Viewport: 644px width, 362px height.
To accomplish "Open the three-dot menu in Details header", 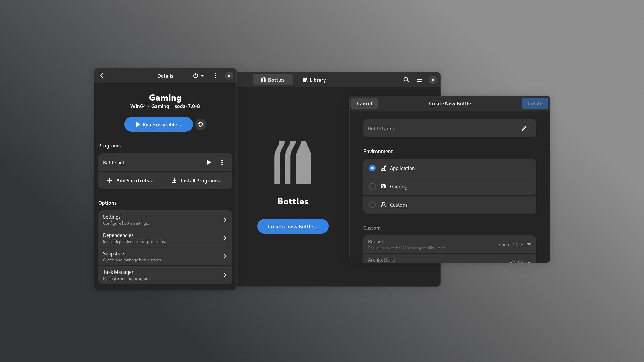I will (216, 76).
